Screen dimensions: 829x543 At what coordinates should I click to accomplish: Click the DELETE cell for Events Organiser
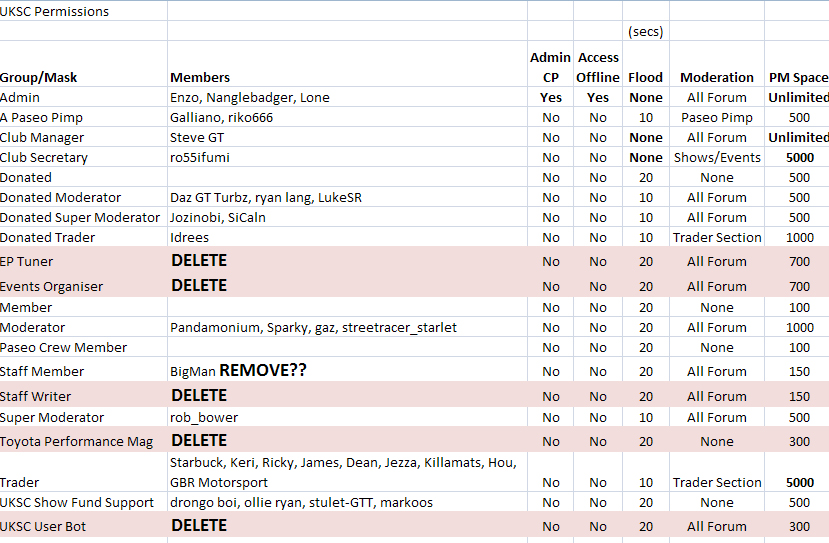pyautogui.click(x=347, y=286)
